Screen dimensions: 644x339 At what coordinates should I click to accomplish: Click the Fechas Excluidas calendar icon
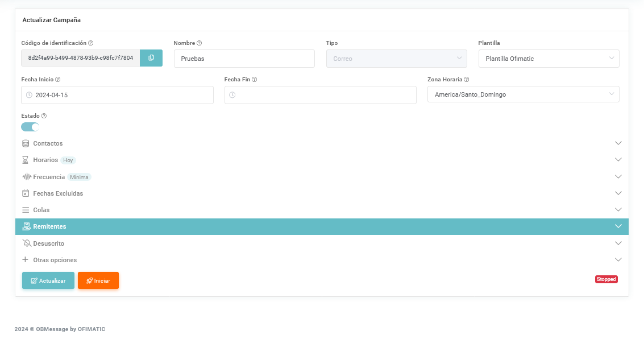pyautogui.click(x=26, y=193)
